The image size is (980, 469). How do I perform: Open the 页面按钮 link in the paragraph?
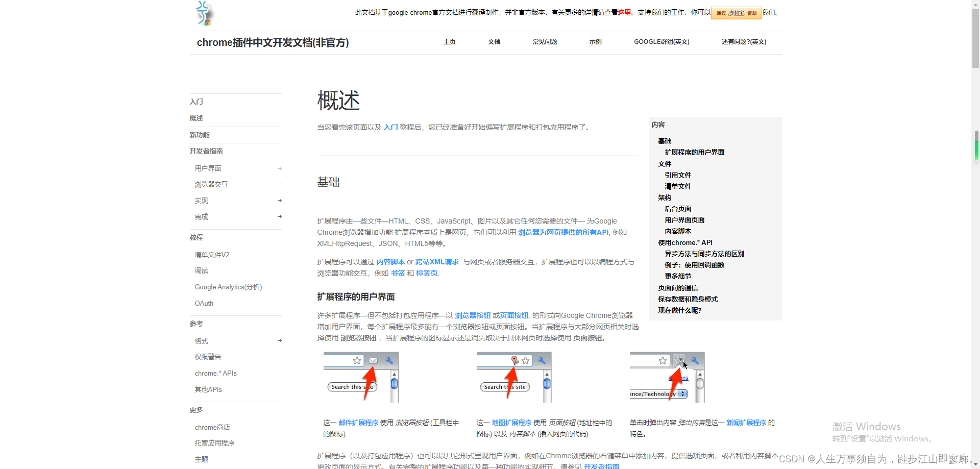point(514,315)
